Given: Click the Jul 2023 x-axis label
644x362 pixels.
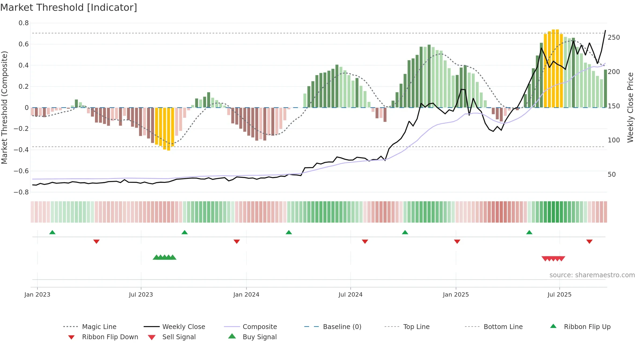Looking at the screenshot, I should tap(141, 294).
